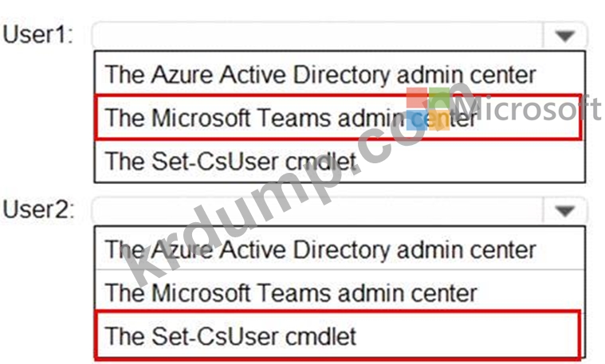
Task: Select Microsoft Teams admin center for User1
Action: (291, 118)
